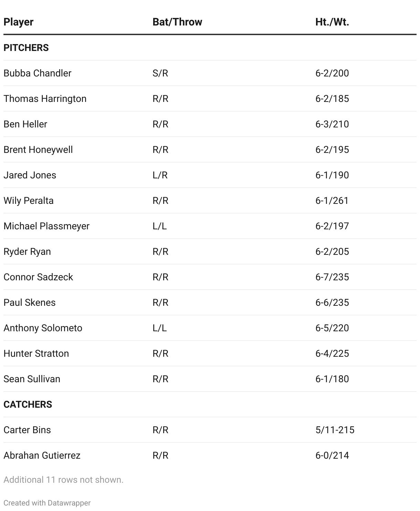This screenshot has width=420, height=511.
Task: Click the Ht./Wt. column header
Action: click(x=332, y=22)
